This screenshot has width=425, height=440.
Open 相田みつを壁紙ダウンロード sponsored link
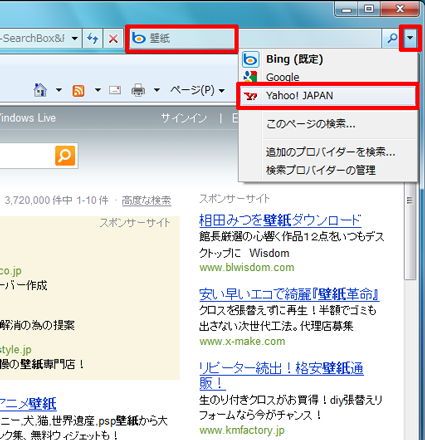[280, 221]
